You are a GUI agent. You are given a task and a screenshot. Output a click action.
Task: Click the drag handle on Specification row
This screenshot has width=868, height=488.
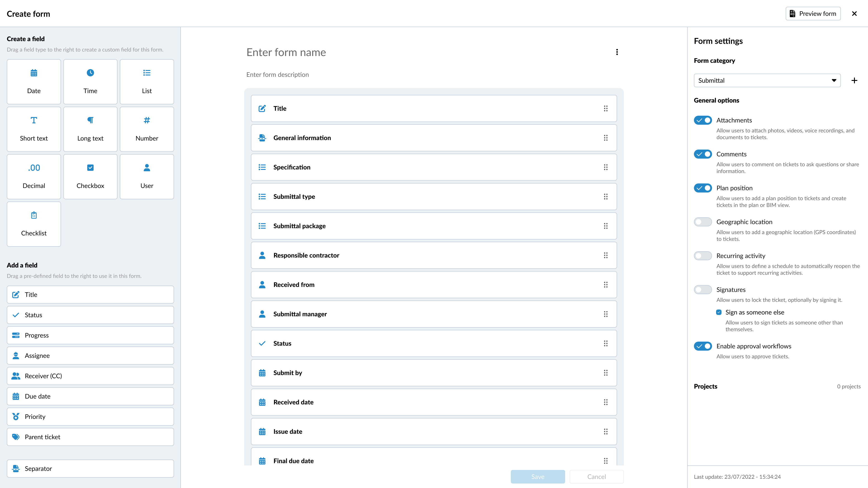click(606, 167)
